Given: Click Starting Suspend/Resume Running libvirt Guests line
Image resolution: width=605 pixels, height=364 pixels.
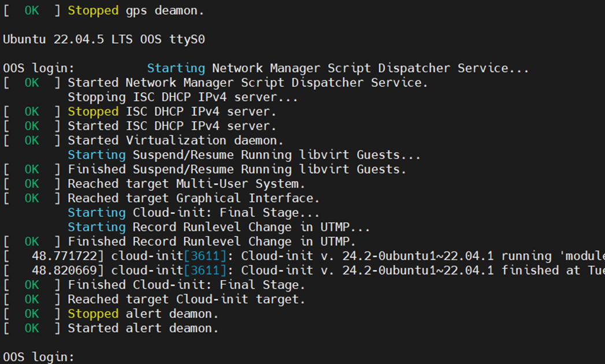Looking at the screenshot, I should (244, 155).
